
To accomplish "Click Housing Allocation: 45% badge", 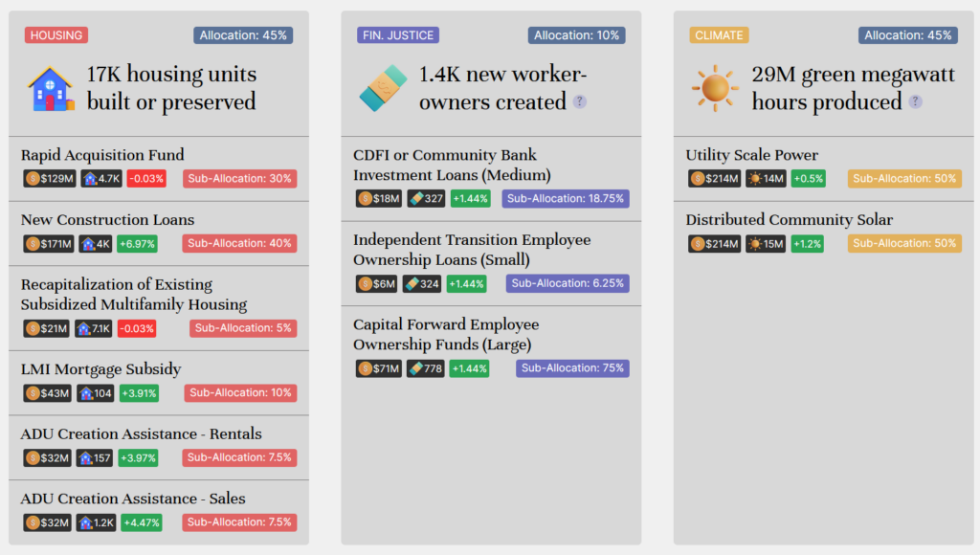I will coord(243,35).
